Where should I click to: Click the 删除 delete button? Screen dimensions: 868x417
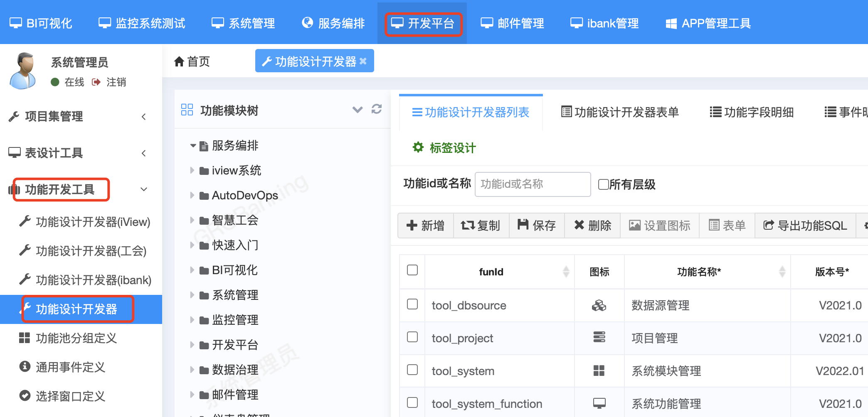tap(592, 226)
